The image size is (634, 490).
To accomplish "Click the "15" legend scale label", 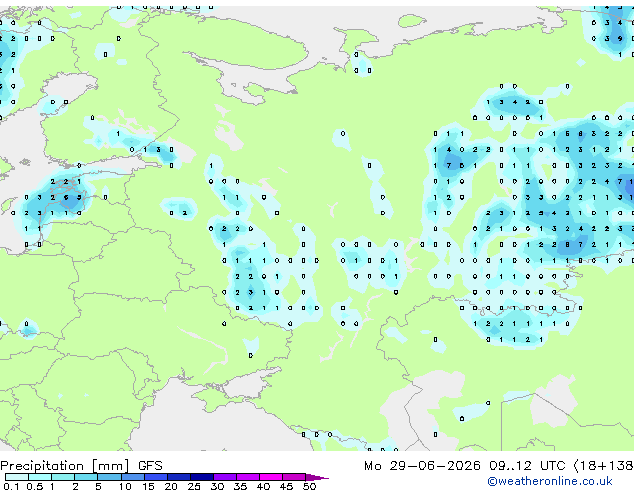I will [x=148, y=486].
